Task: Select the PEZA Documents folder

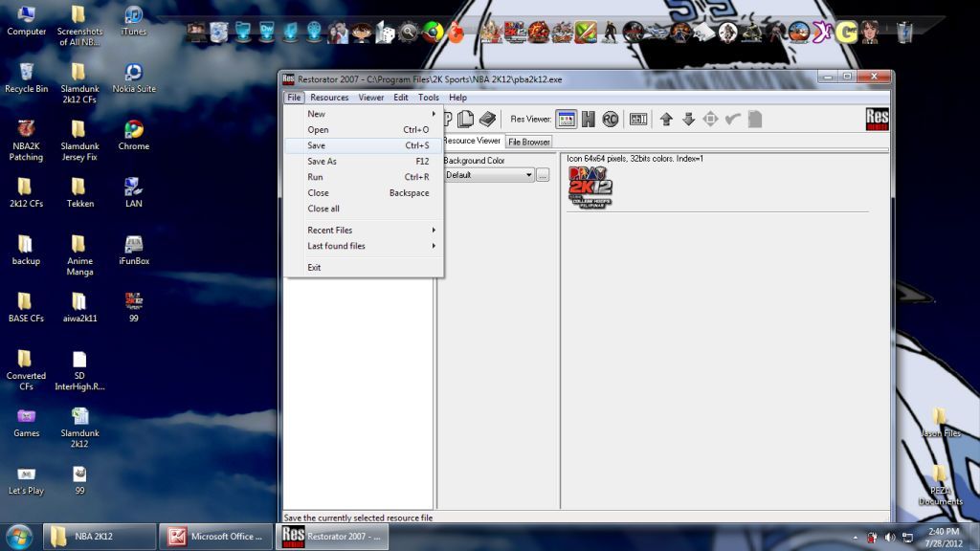Action: [x=940, y=485]
